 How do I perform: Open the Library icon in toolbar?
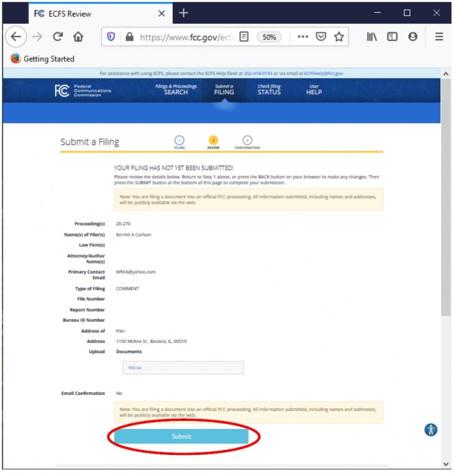tap(372, 37)
